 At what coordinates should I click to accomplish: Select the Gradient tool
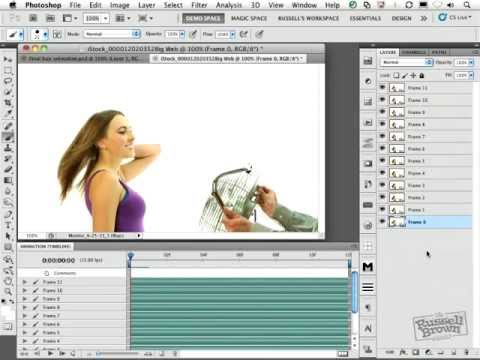click(x=8, y=181)
